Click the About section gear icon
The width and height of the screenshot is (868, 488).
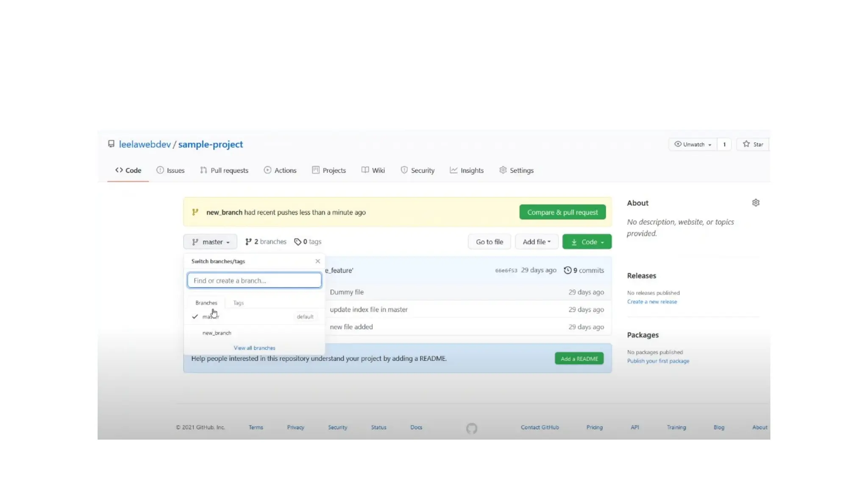[x=756, y=203]
